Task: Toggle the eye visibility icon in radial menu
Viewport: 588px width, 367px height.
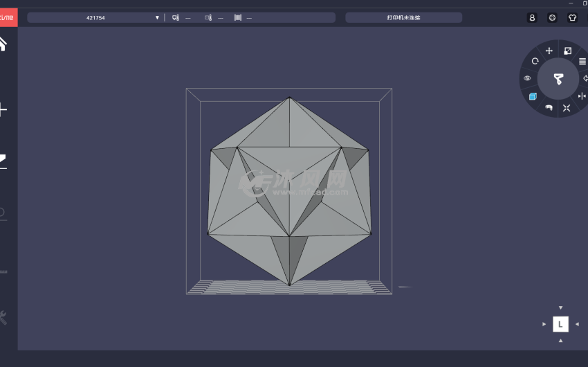Action: pyautogui.click(x=528, y=78)
